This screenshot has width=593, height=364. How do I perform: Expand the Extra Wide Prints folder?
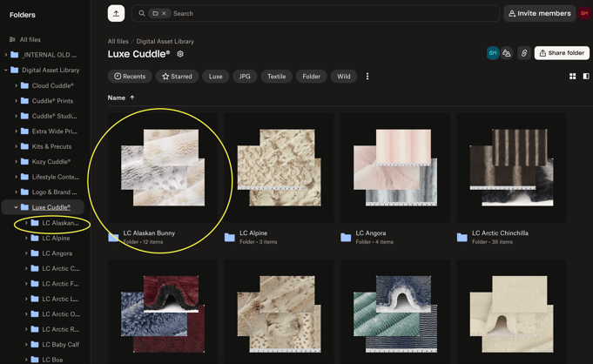click(x=16, y=131)
